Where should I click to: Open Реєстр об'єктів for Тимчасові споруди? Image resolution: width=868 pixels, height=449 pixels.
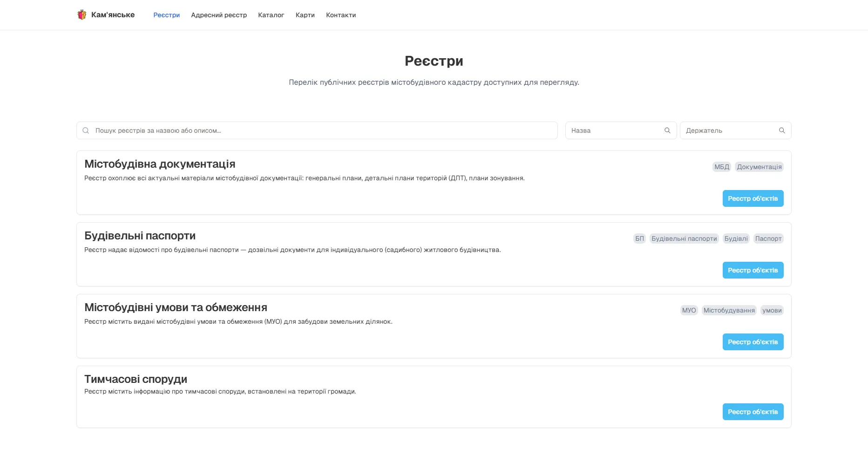point(753,412)
